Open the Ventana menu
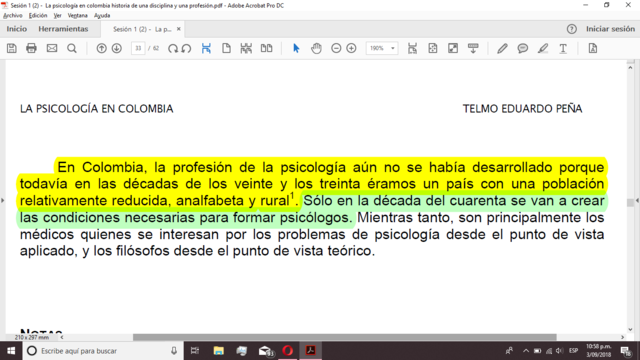 (x=78, y=16)
